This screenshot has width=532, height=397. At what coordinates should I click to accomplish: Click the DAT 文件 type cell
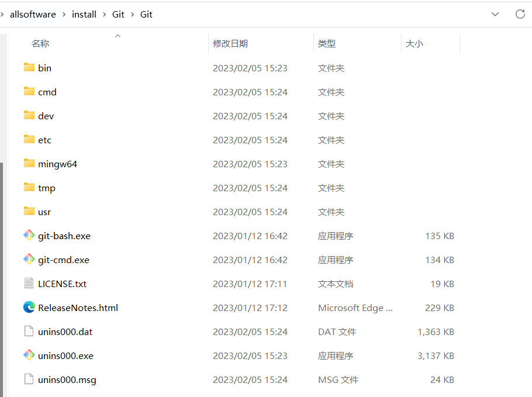[337, 332]
